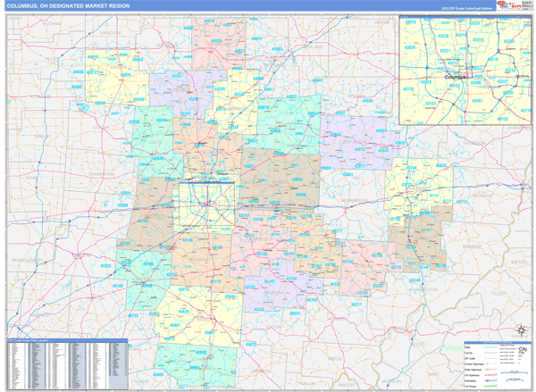Click ZIP 43221 in the Columbus inset
This screenshot has width=536, height=392.
445,51
